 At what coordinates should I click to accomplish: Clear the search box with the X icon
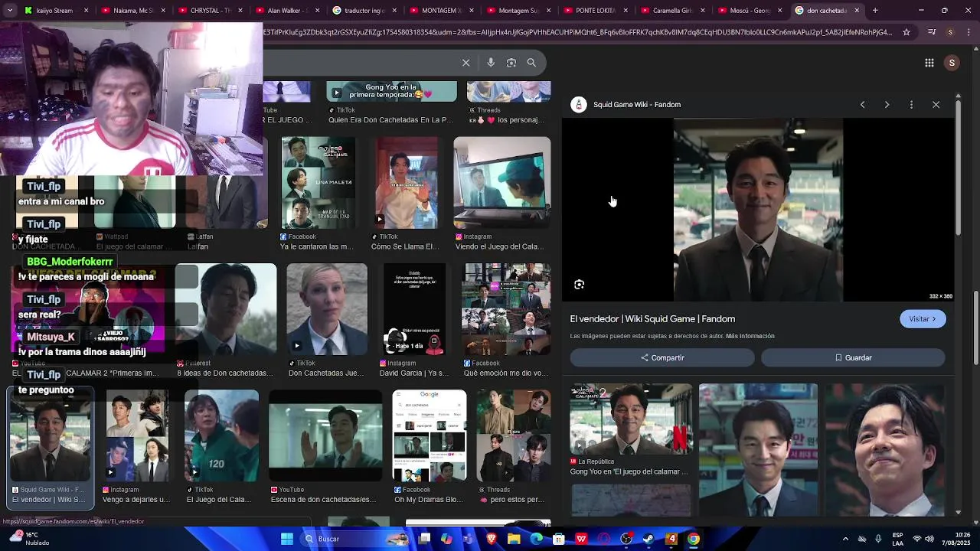coord(465,63)
